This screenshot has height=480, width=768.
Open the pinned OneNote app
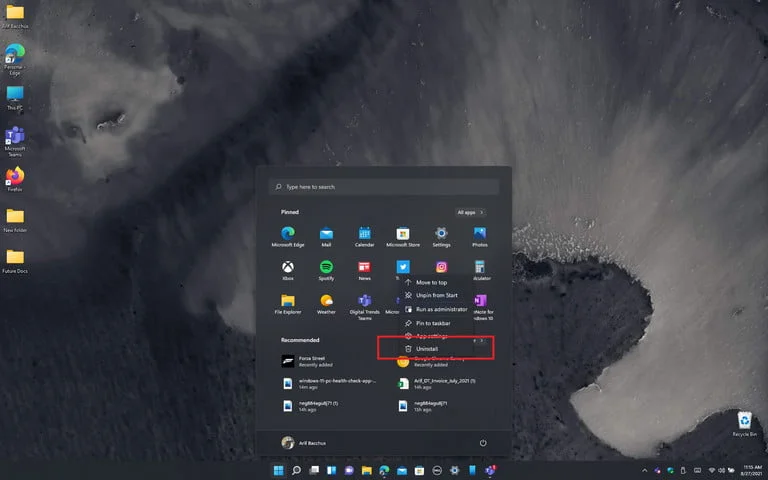click(x=481, y=307)
